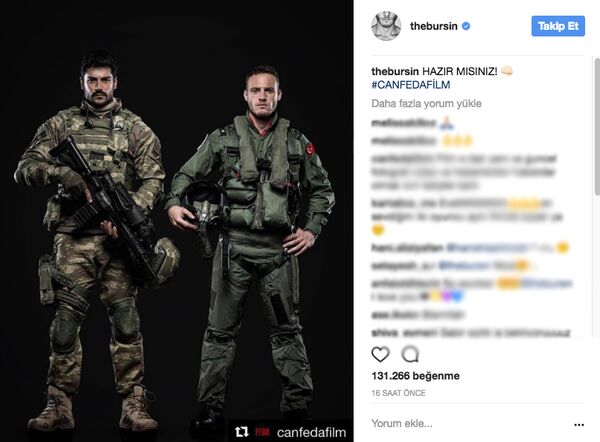Click the fist emoji in caption
The image size is (600, 442).
(x=507, y=71)
